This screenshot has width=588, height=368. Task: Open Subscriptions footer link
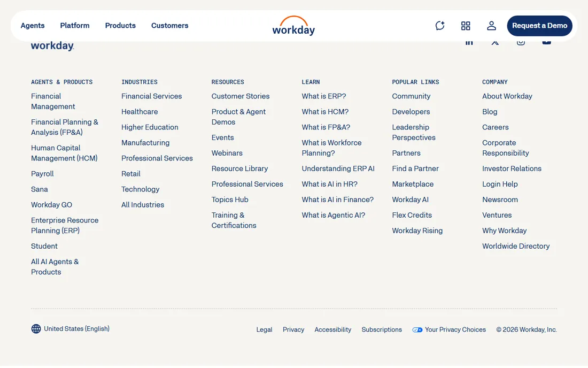point(382,329)
